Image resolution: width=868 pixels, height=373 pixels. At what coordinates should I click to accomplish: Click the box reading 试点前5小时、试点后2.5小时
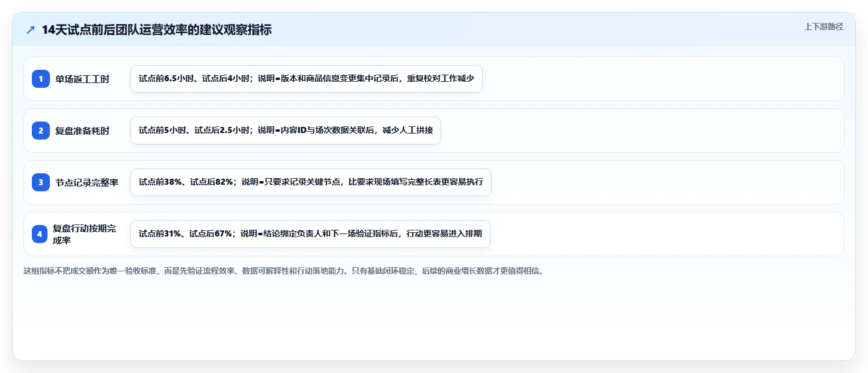(286, 131)
